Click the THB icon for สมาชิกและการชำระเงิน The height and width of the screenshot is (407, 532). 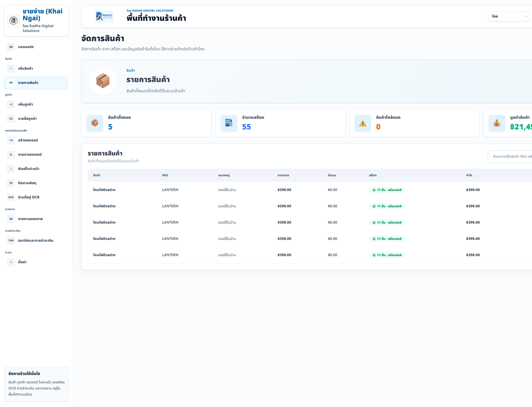point(11,241)
